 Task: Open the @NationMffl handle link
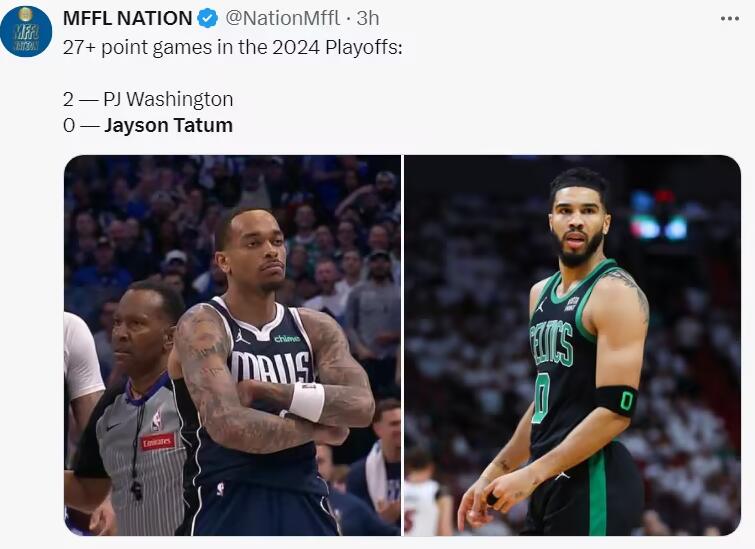point(283,18)
